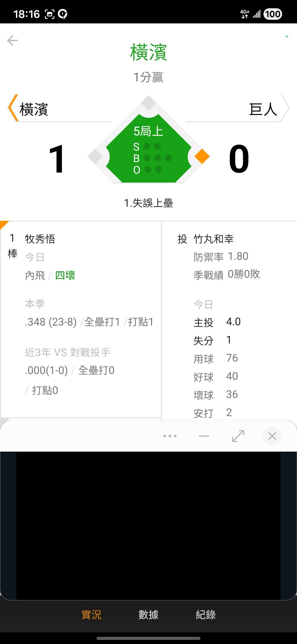Open pitcher 竹丸和幸 profile
The image size is (297, 644).
pyautogui.click(x=213, y=239)
